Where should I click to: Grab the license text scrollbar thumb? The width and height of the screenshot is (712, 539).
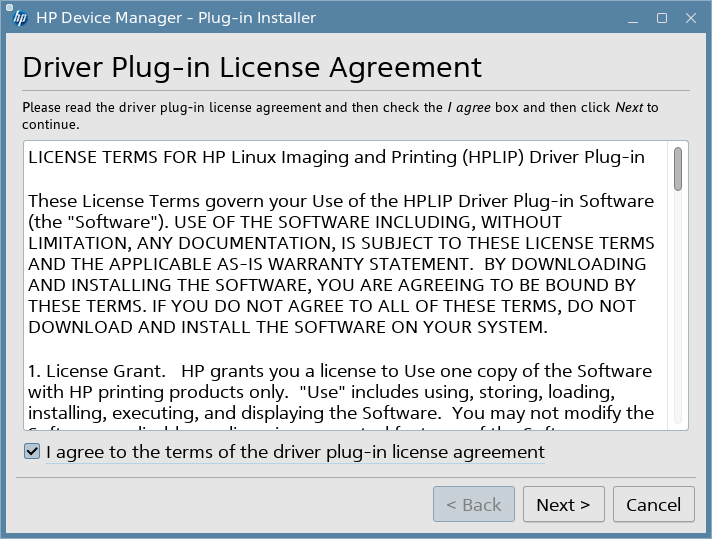pyautogui.click(x=678, y=169)
